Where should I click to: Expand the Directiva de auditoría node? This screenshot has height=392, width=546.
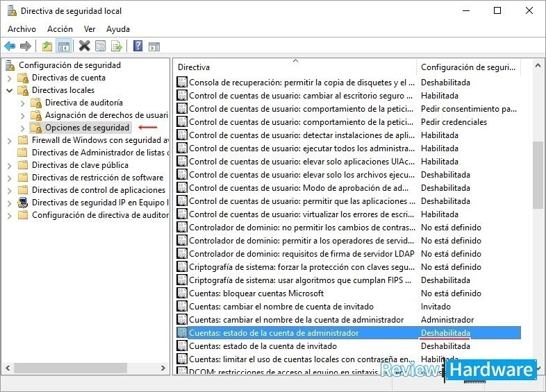(22, 103)
